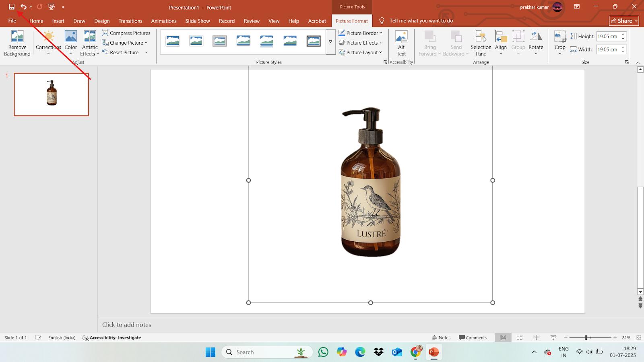Open Undo history dropdown arrow
The width and height of the screenshot is (644, 362).
(31, 7)
